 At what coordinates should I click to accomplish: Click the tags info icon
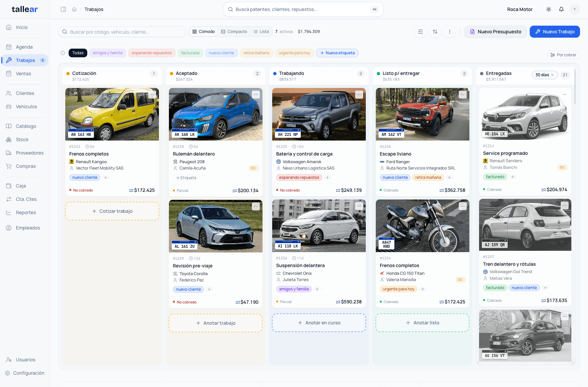click(63, 53)
